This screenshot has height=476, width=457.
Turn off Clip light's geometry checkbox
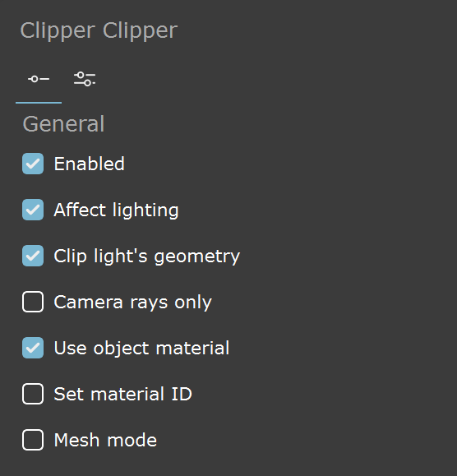coord(33,256)
